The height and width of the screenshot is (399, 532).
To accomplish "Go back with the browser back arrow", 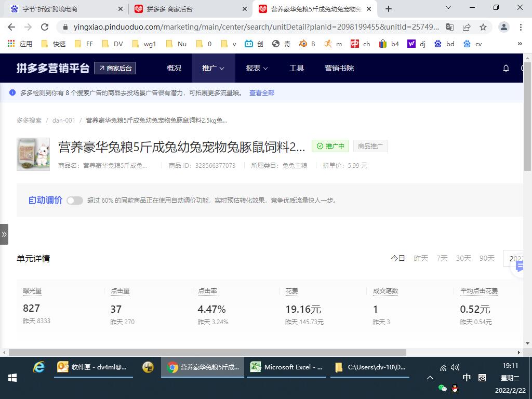I will [x=11, y=27].
